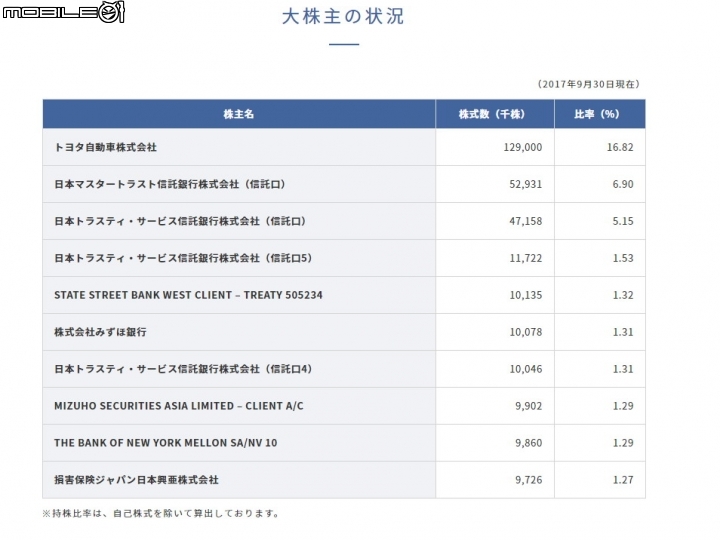Click share count 47,158

525,221
